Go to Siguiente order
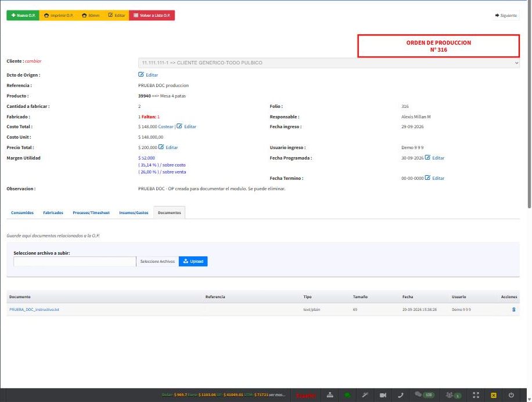 pos(506,15)
